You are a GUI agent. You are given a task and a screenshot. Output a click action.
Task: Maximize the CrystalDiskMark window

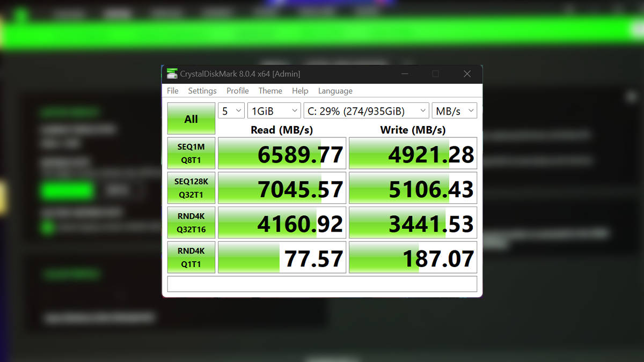[x=435, y=74]
